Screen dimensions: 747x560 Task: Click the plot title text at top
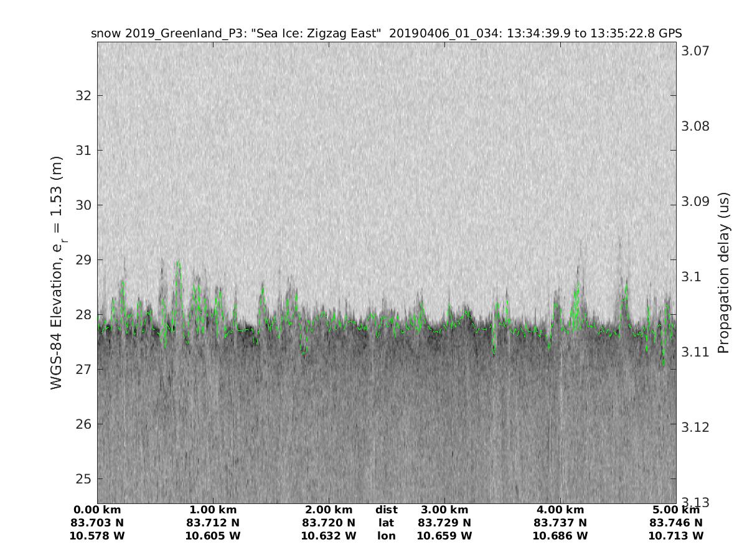click(x=386, y=34)
